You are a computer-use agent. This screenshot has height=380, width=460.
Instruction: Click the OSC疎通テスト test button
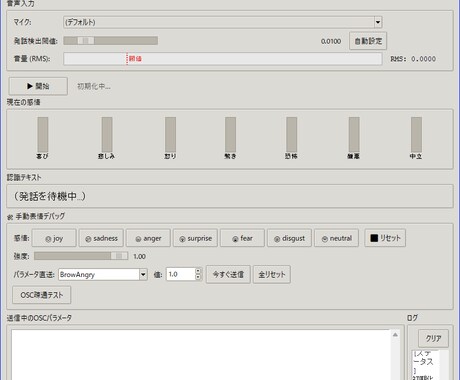click(42, 295)
